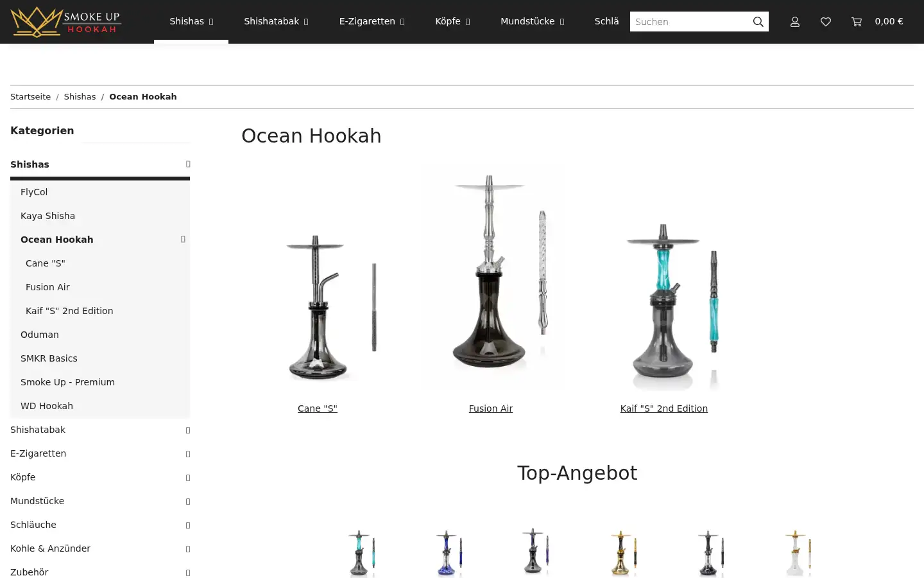Open Köpfe sidebar category link
The height and width of the screenshot is (578, 924).
pos(23,477)
